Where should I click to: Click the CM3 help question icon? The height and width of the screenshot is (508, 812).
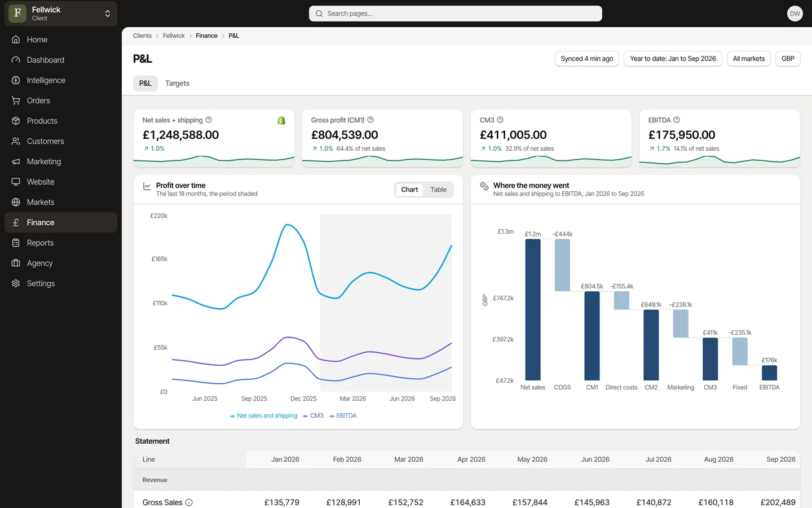(500, 120)
